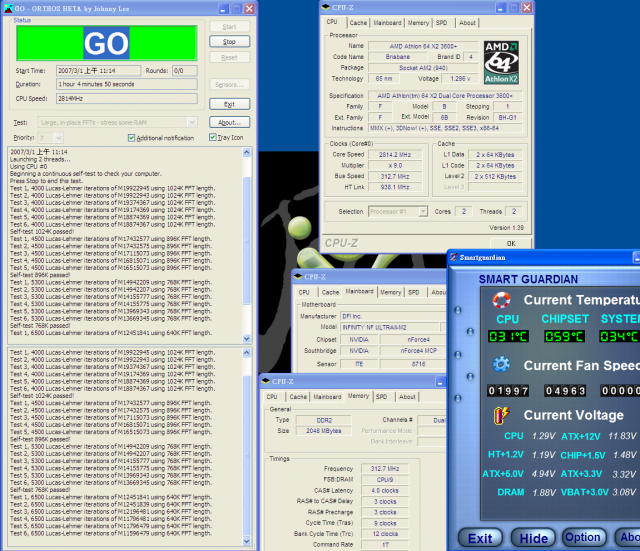The width and height of the screenshot is (640, 551).
Task: Select the CPU tab in top CPU-Z
Action: click(332, 22)
